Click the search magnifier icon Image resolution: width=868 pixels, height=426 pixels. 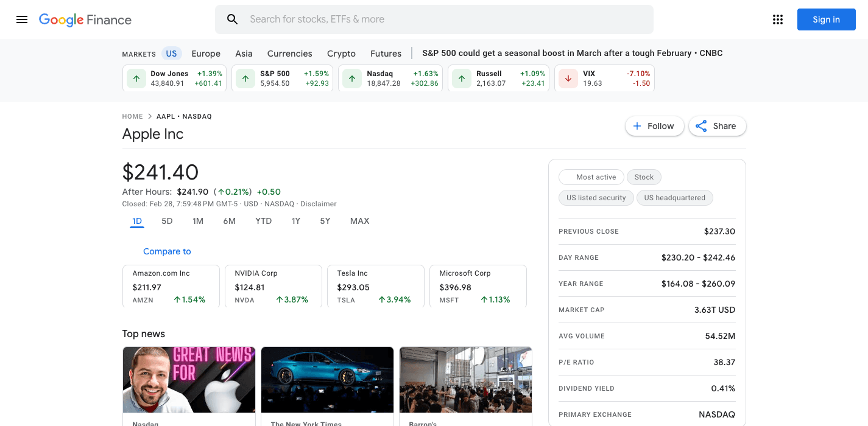pyautogui.click(x=232, y=19)
